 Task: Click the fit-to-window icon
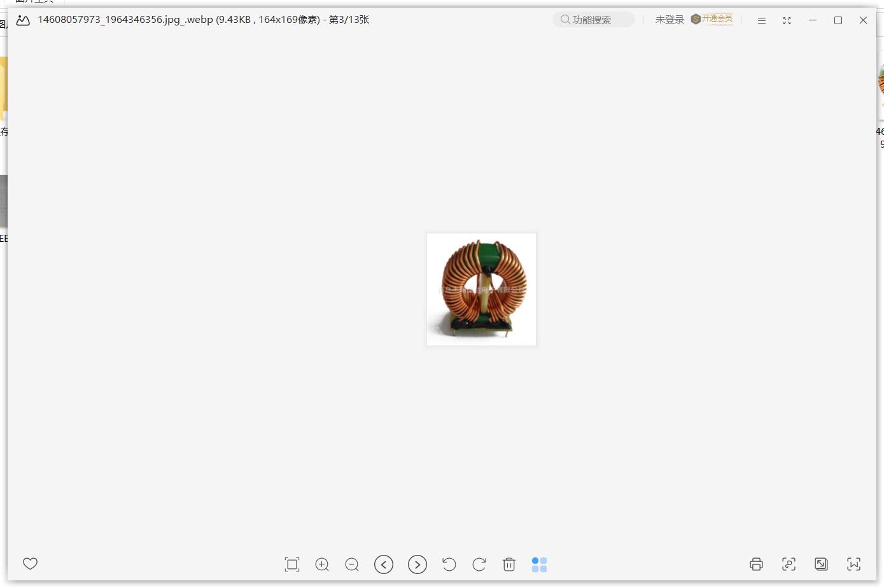tap(291, 564)
